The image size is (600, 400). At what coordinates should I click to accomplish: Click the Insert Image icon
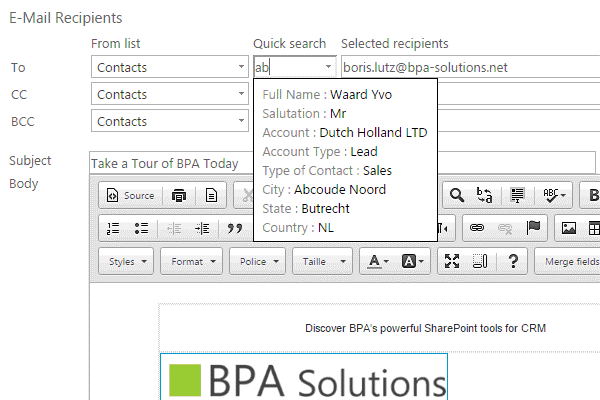(569, 228)
